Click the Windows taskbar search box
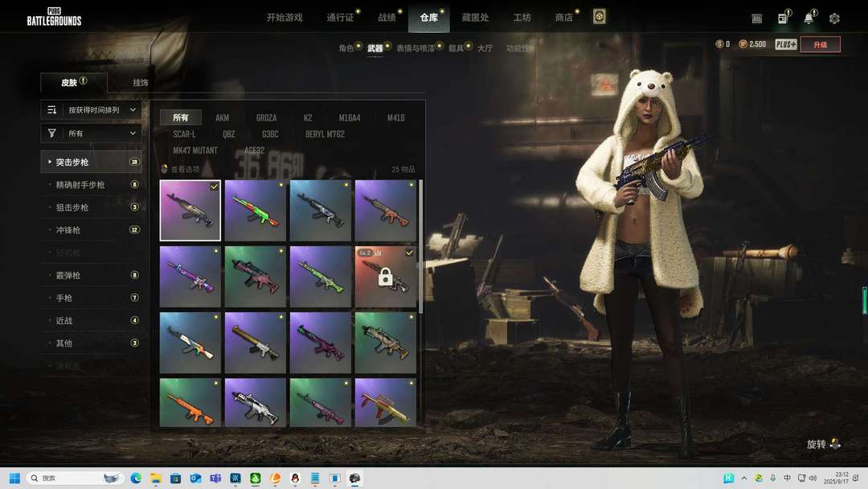Viewport: 868px width, 489px height. (75, 478)
